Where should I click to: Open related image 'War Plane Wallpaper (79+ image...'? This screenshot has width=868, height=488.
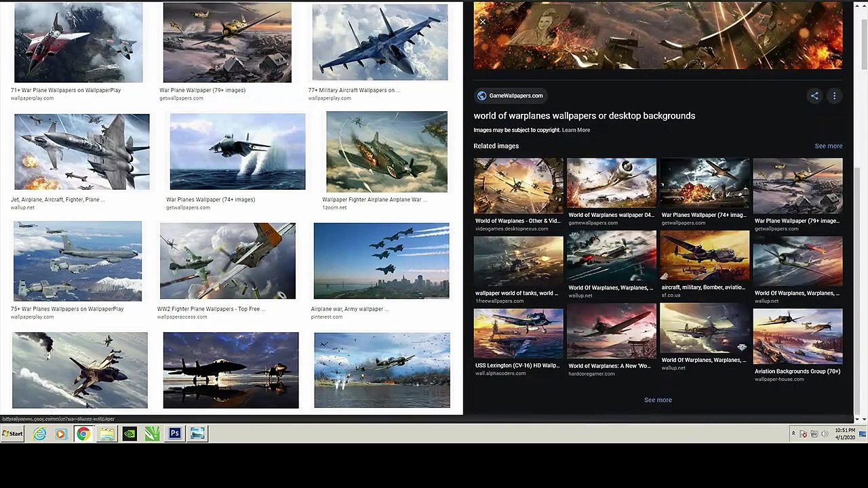coord(797,186)
